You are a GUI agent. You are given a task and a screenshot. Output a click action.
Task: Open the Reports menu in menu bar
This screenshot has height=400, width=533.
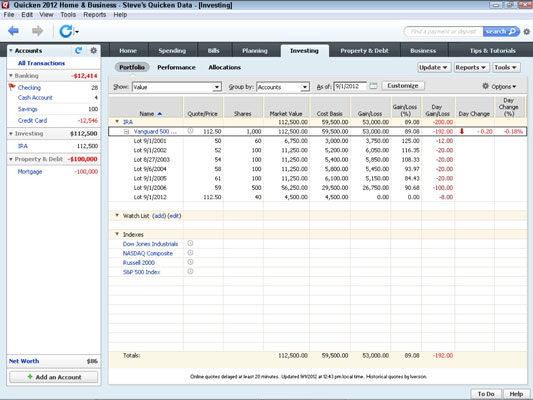95,15
